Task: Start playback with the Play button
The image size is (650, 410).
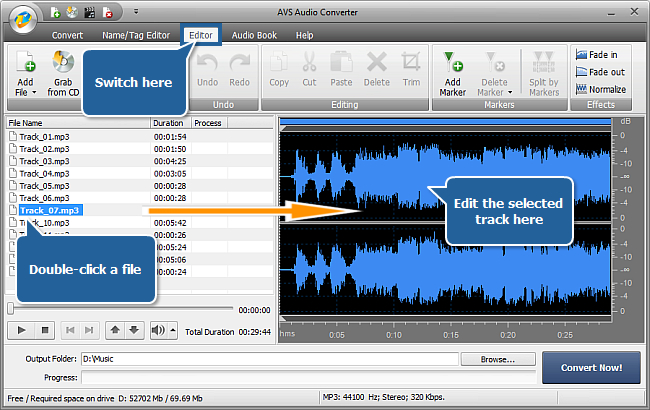Action: (x=22, y=330)
